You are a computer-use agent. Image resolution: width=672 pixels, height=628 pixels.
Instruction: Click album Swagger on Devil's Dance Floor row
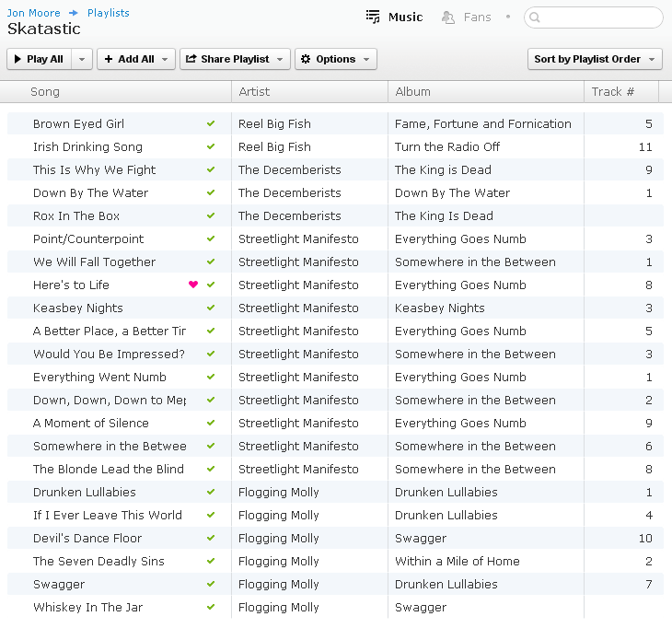click(x=421, y=539)
